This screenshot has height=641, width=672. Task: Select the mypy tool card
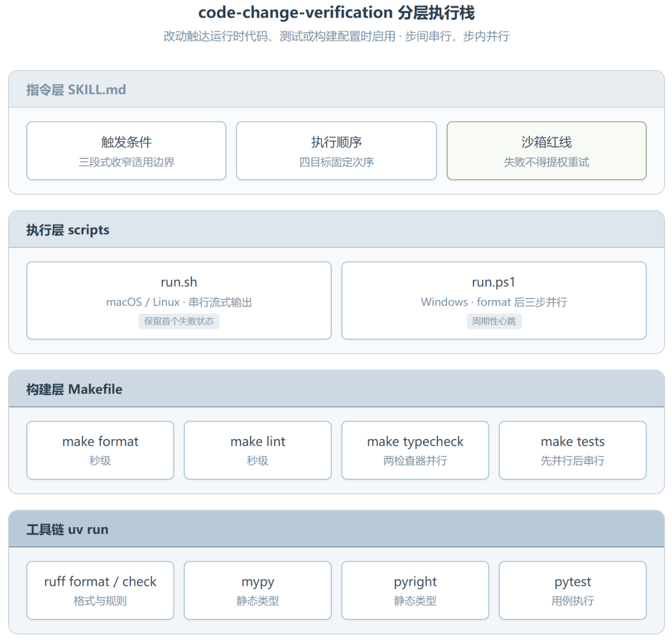258,591
